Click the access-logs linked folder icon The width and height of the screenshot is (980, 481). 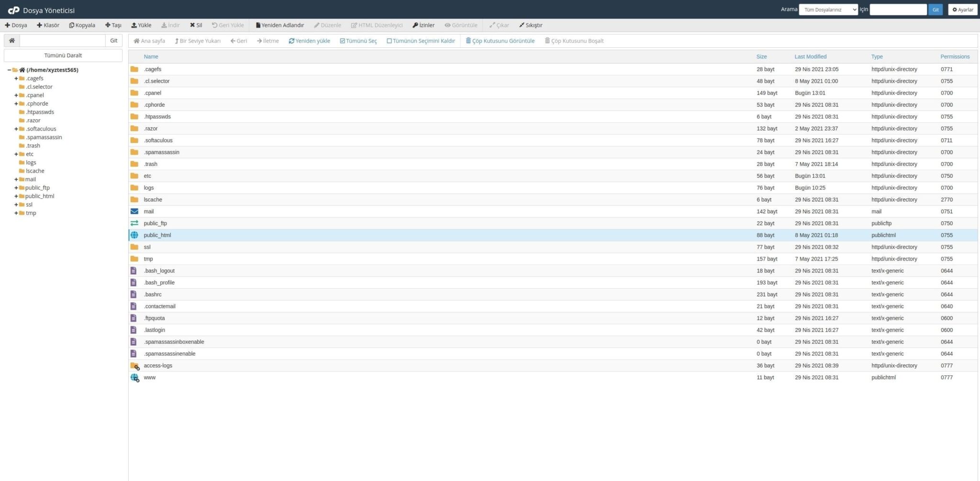(135, 366)
